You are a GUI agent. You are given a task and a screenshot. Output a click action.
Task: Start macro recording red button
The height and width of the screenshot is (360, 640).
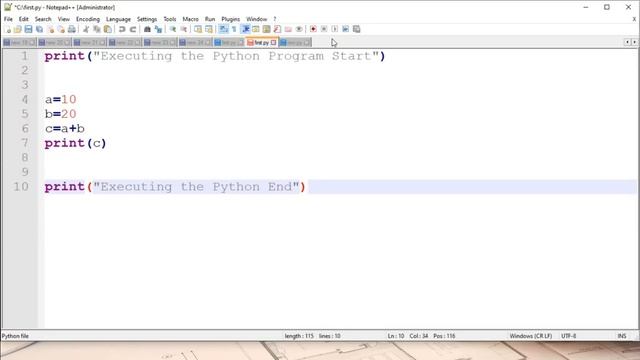[313, 29]
